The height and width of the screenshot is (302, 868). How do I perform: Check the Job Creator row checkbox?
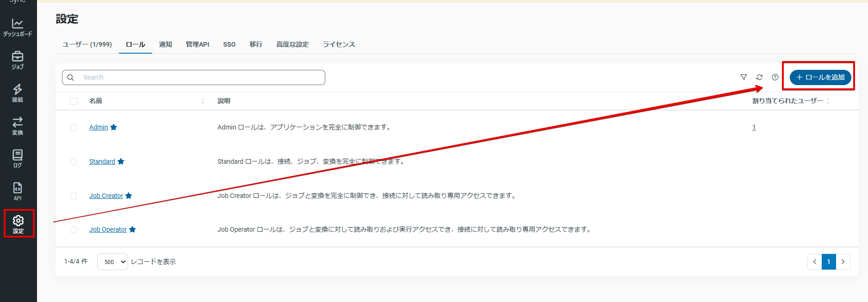click(x=74, y=196)
